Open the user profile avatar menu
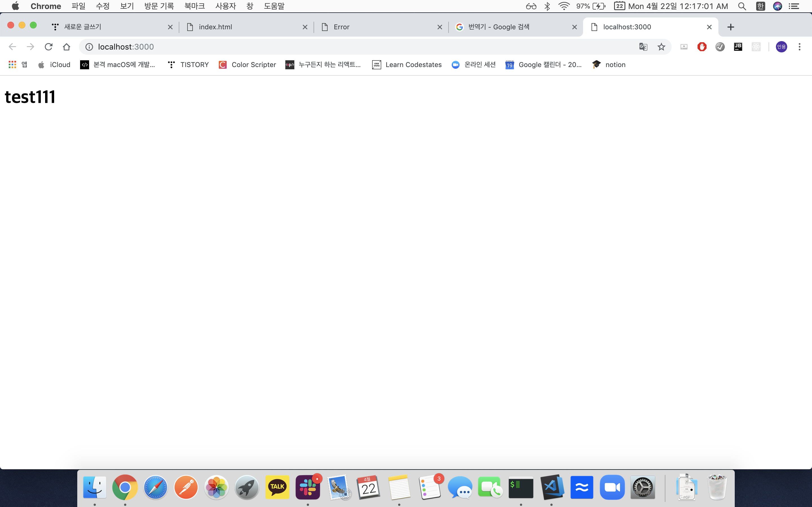The image size is (812, 507). [781, 46]
